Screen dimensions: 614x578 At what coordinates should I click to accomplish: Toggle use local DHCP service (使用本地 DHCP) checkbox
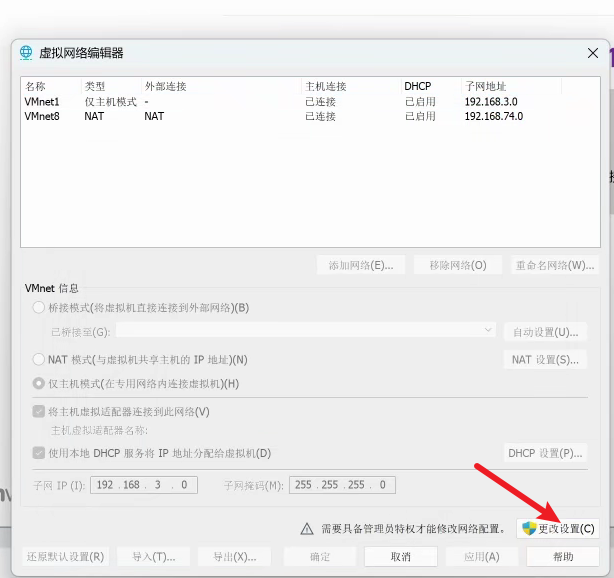[x=38, y=453]
